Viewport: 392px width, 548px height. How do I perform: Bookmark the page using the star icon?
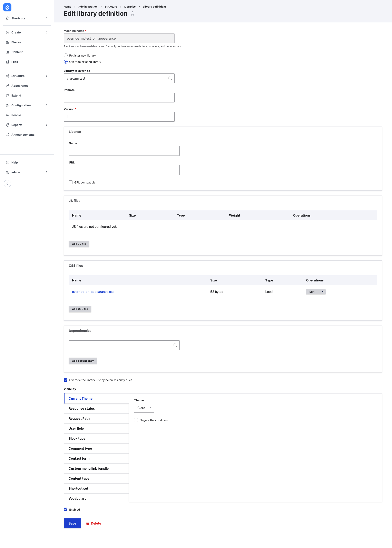132,14
